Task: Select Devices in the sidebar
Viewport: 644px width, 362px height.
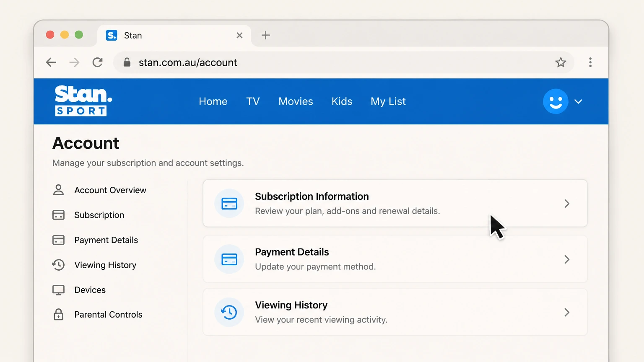Action: (x=90, y=290)
